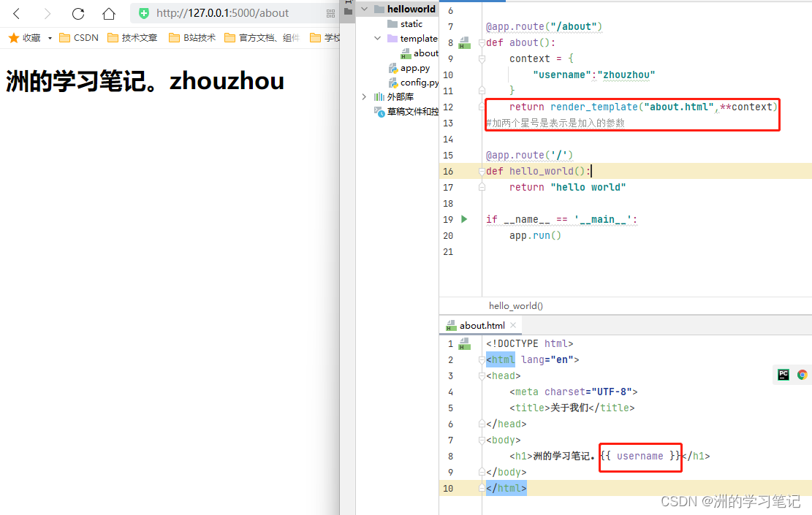Open the 收藏 favorites star

pyautogui.click(x=14, y=38)
